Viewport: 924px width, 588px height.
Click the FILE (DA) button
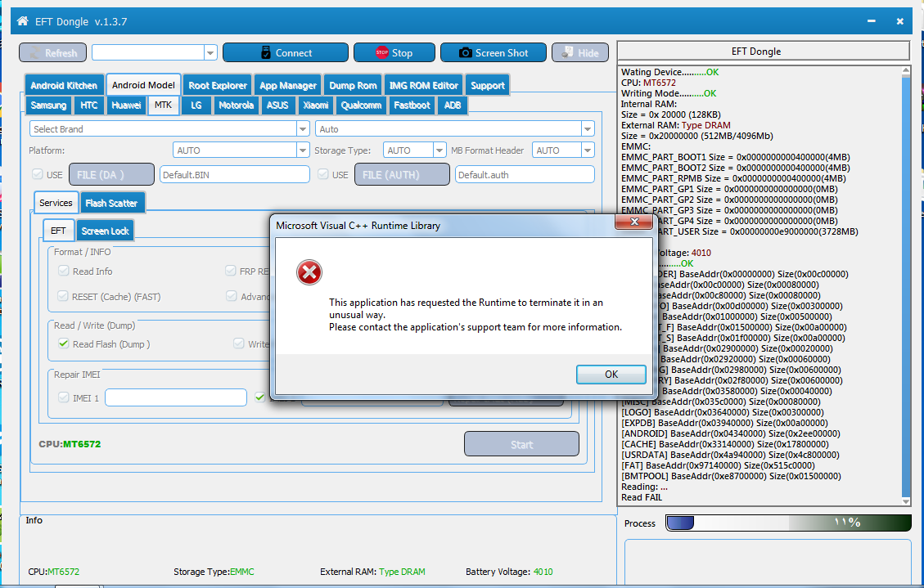[x=112, y=174]
